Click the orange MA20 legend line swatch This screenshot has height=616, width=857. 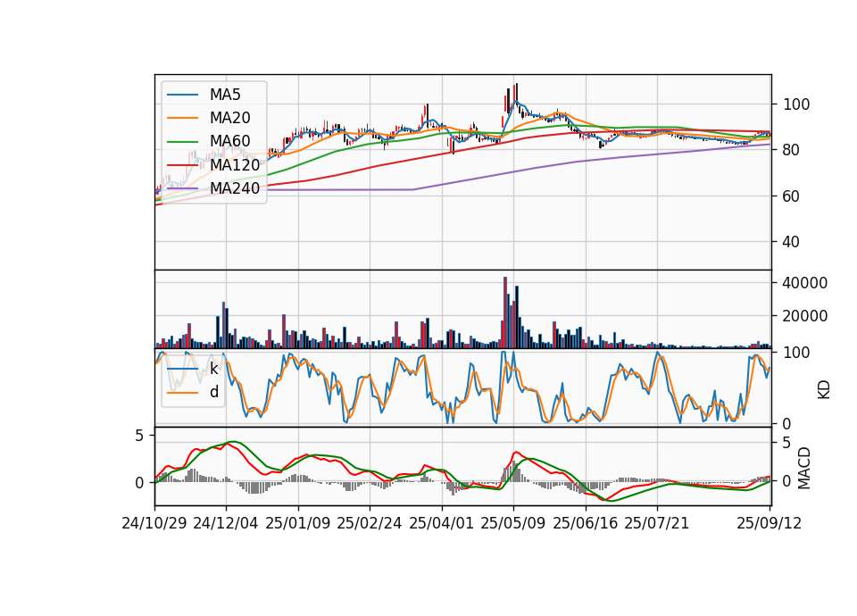pos(182,118)
